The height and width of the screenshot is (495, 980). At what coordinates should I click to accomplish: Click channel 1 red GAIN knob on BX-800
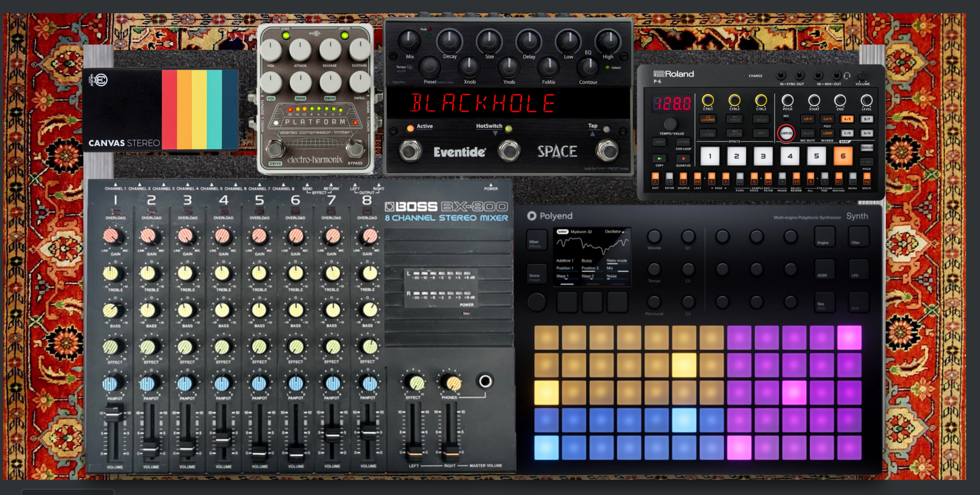click(112, 236)
